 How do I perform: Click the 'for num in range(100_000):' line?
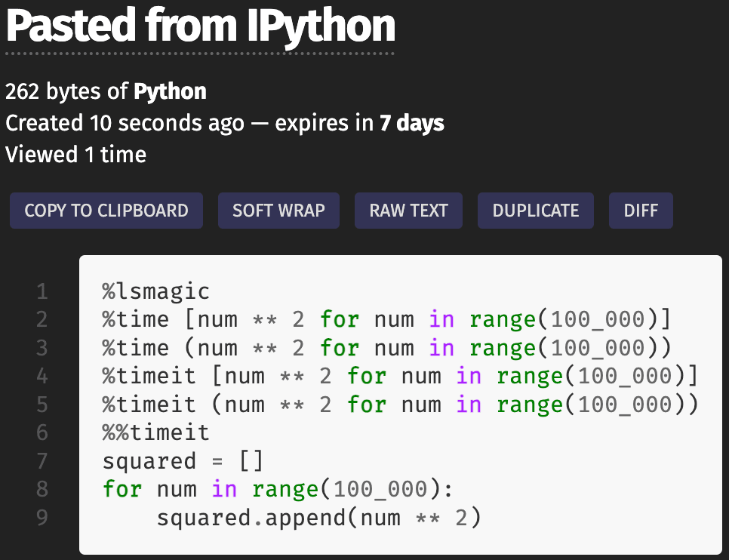point(278,489)
